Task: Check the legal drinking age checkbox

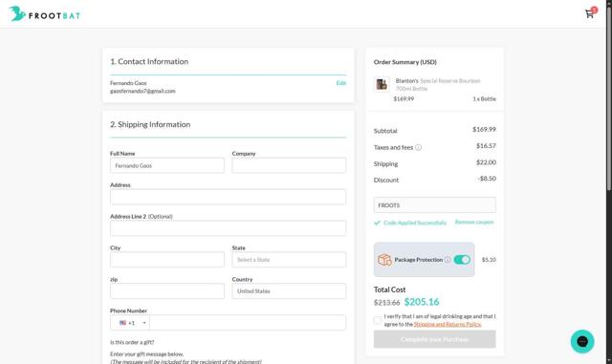Action: coord(378,320)
